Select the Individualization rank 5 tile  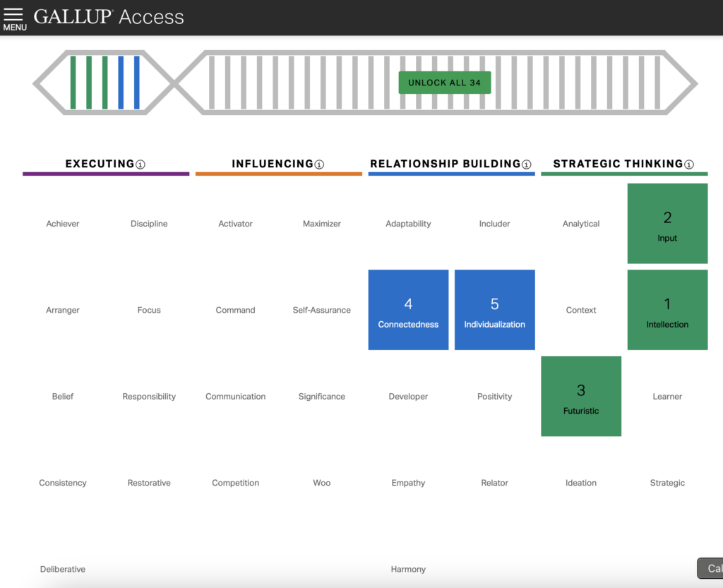coord(494,310)
